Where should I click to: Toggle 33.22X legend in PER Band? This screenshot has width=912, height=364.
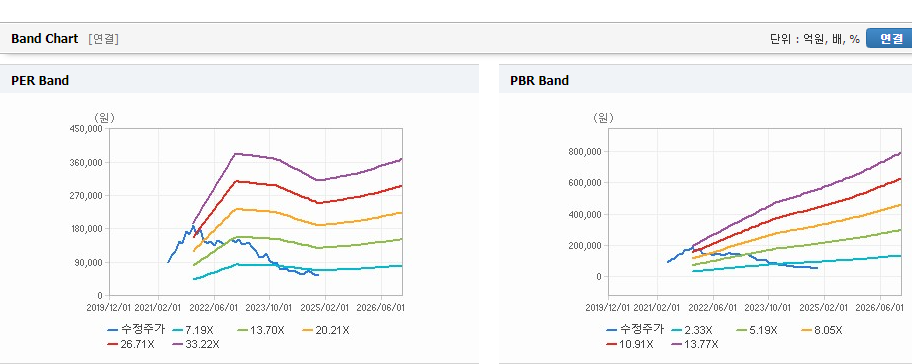click(197, 344)
